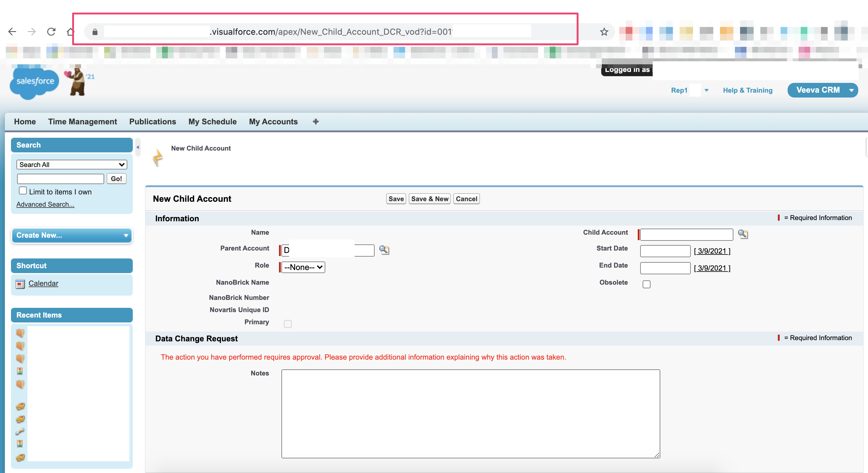Check the Obsolete checkbox

(646, 284)
